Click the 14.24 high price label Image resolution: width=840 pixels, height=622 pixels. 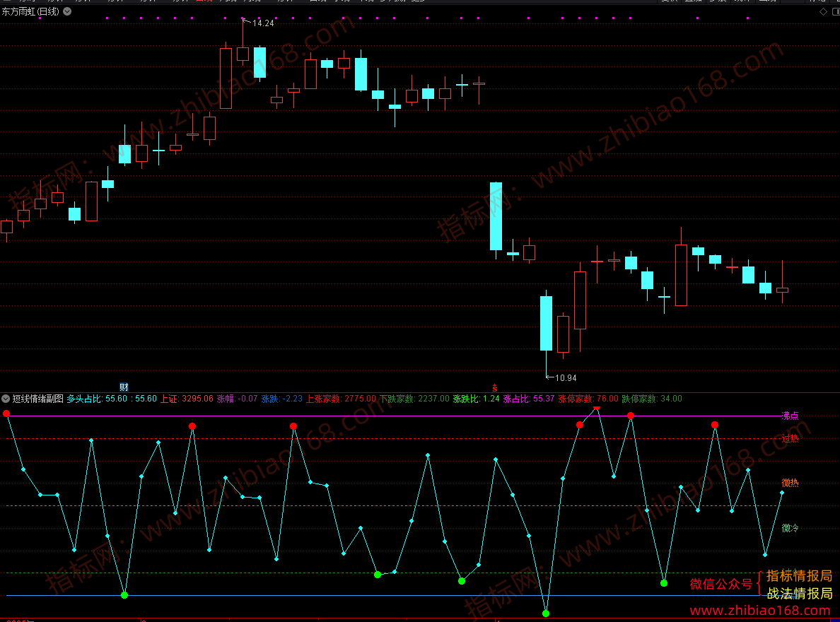click(x=262, y=23)
